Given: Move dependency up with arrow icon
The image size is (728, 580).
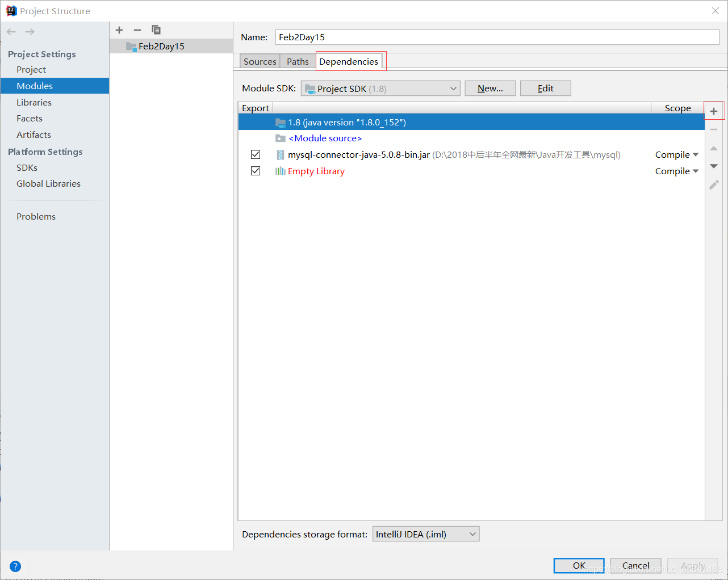Looking at the screenshot, I should pyautogui.click(x=714, y=148).
